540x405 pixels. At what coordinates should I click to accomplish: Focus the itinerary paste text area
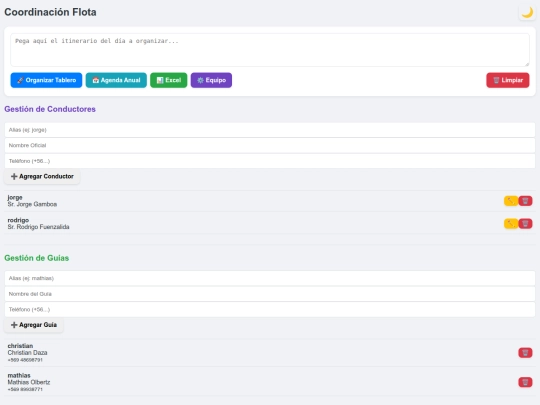[x=270, y=50]
